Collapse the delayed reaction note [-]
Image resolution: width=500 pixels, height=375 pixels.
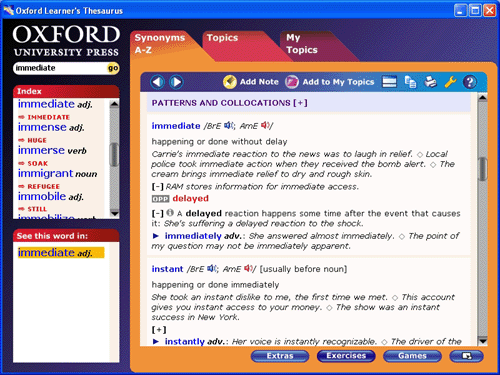point(158,213)
